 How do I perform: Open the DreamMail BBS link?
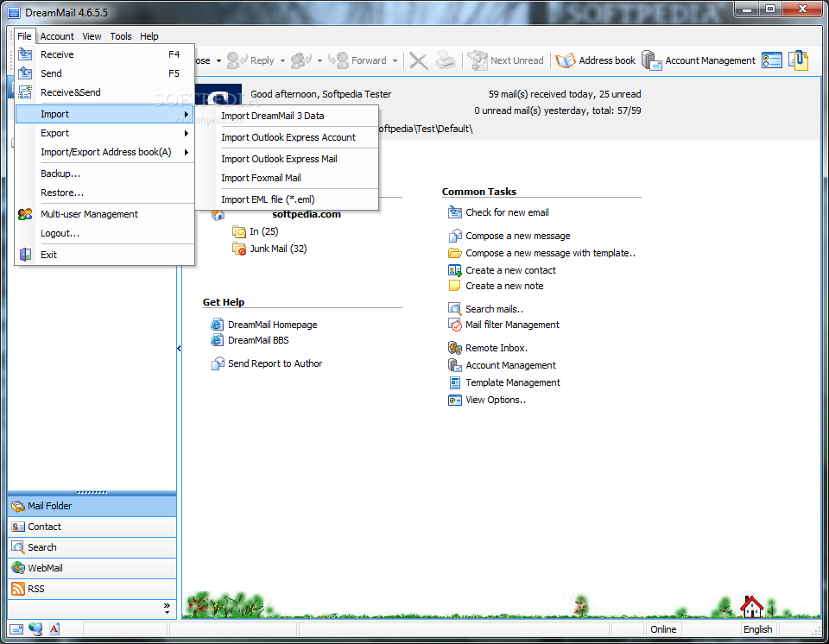coord(258,340)
